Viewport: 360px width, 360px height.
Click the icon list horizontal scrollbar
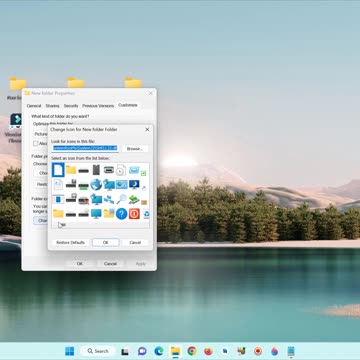(x=100, y=225)
